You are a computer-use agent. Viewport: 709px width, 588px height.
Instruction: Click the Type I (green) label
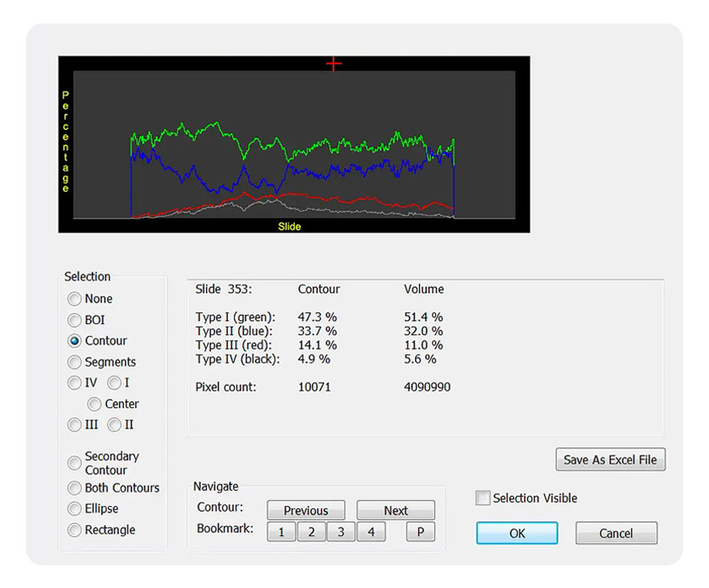235,317
